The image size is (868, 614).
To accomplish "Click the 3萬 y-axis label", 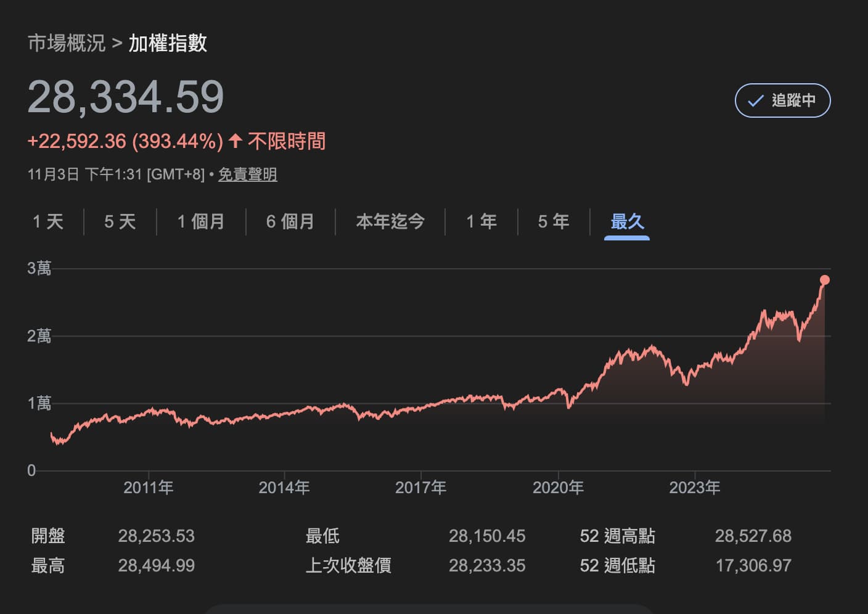I will point(39,268).
